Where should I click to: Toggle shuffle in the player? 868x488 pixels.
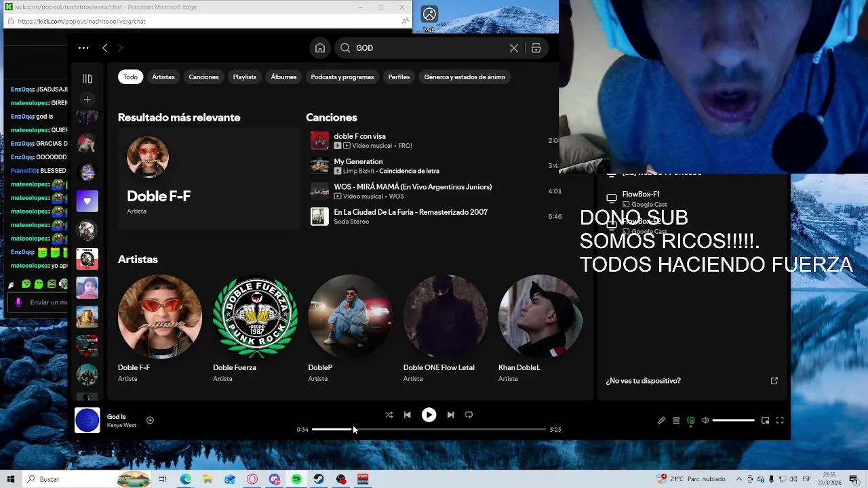click(389, 415)
